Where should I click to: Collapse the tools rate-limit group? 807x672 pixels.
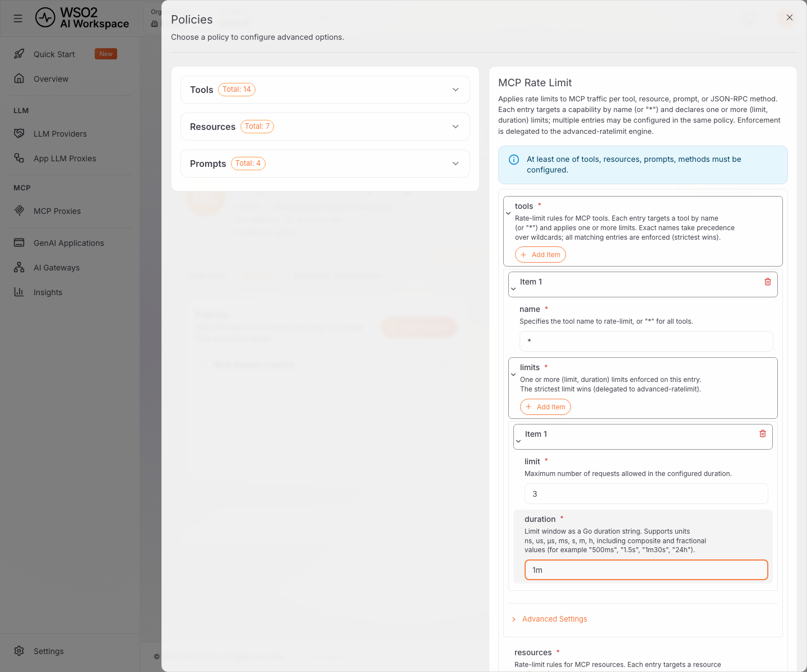(508, 213)
